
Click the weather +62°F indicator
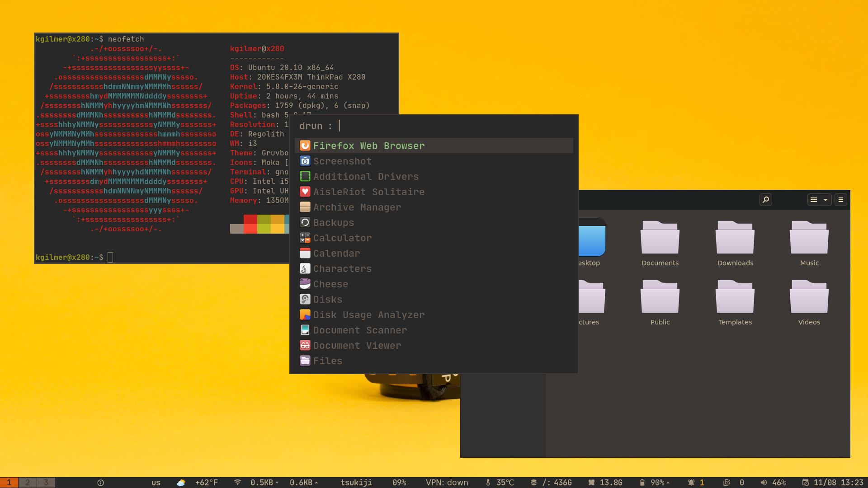pyautogui.click(x=197, y=483)
